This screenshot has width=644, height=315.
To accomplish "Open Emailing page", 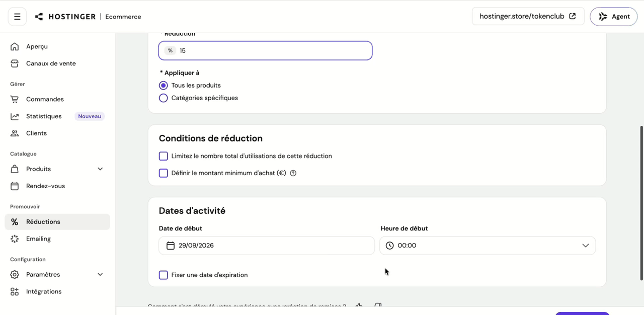I will click(x=57, y=239).
